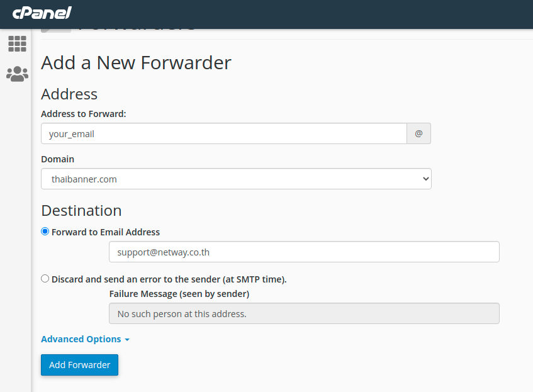The image size is (533, 392).
Task: Open the Domain dropdown showing thaibanner.com
Action: point(236,179)
